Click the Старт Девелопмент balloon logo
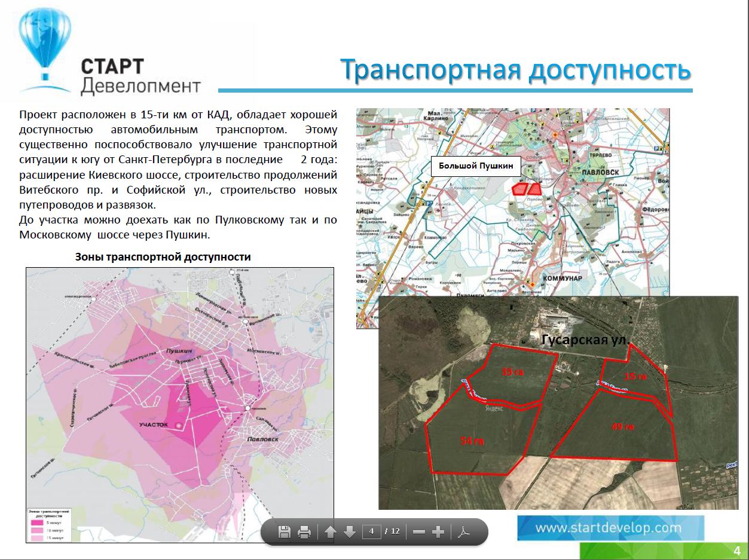The height and width of the screenshot is (560, 749). click(x=45, y=46)
